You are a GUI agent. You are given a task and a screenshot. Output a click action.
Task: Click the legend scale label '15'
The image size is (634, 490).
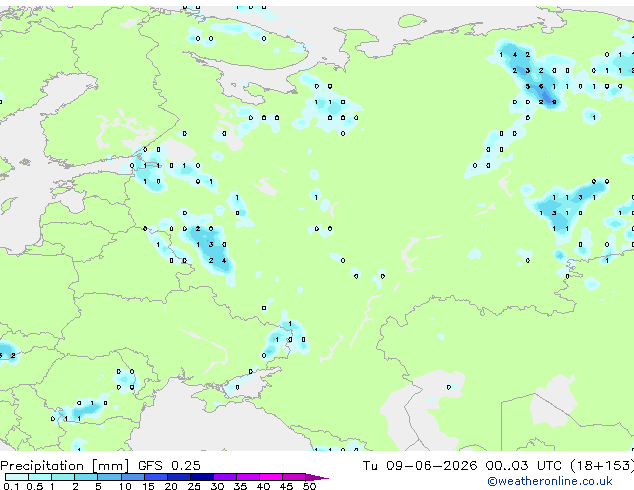point(148,486)
